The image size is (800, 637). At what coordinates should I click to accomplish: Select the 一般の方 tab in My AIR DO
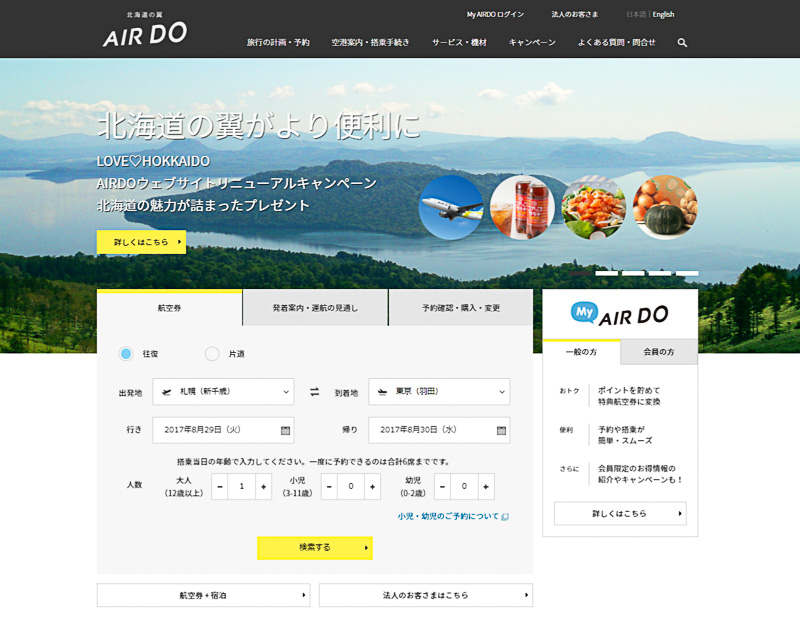pyautogui.click(x=582, y=352)
